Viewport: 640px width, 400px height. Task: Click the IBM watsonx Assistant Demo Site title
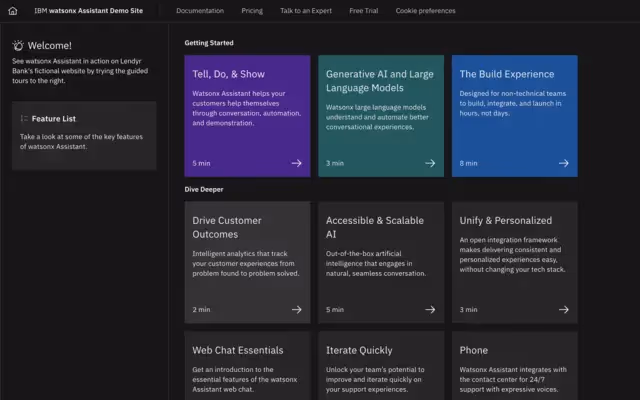89,11
